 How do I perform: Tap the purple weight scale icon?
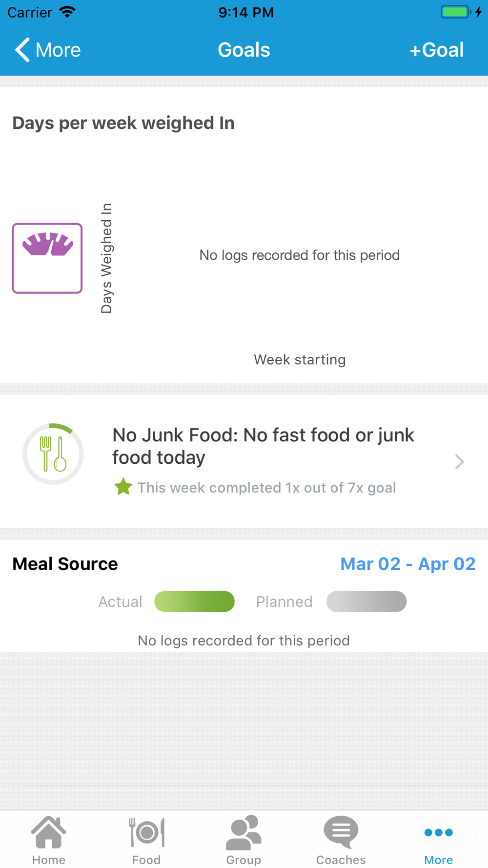pyautogui.click(x=47, y=258)
